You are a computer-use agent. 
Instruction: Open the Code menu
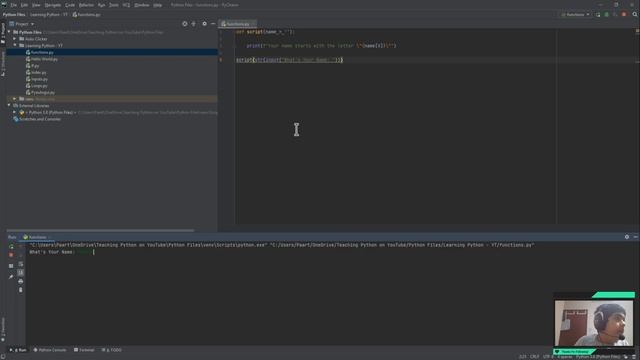70,5
